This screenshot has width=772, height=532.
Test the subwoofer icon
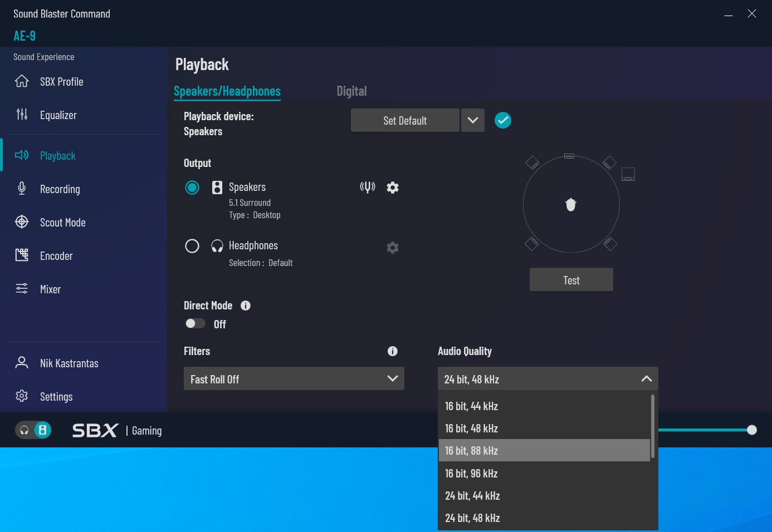tap(628, 174)
